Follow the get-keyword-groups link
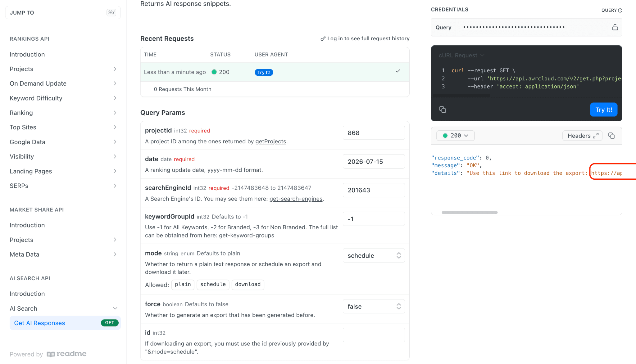This screenshot has width=636, height=364. coord(246,235)
